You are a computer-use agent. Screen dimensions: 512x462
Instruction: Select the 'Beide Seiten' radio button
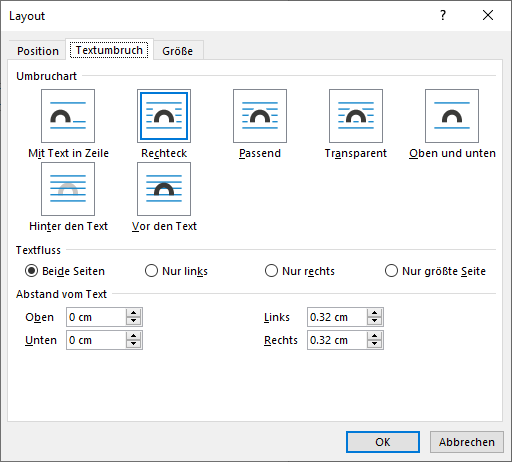point(31,271)
